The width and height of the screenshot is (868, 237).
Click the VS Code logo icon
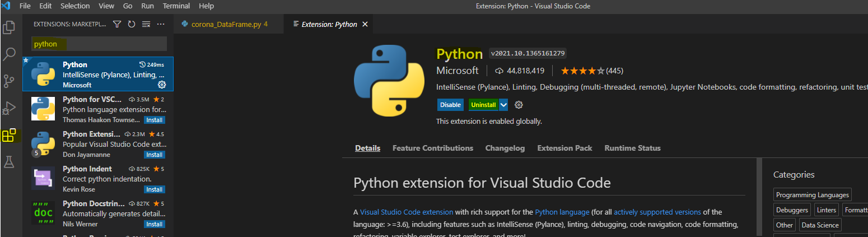pos(7,6)
